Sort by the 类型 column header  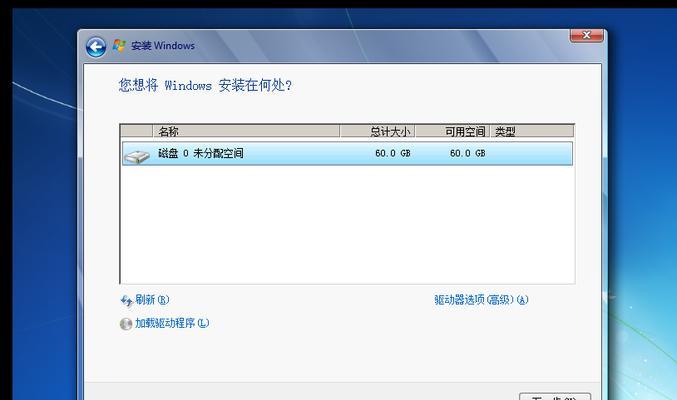click(x=532, y=131)
